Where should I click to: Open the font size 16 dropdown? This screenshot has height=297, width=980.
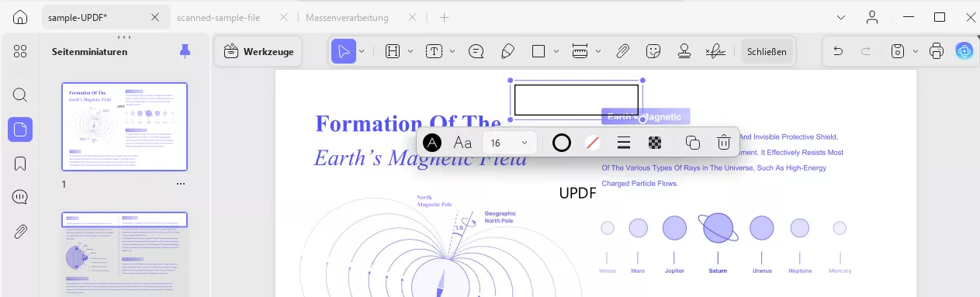tap(510, 143)
